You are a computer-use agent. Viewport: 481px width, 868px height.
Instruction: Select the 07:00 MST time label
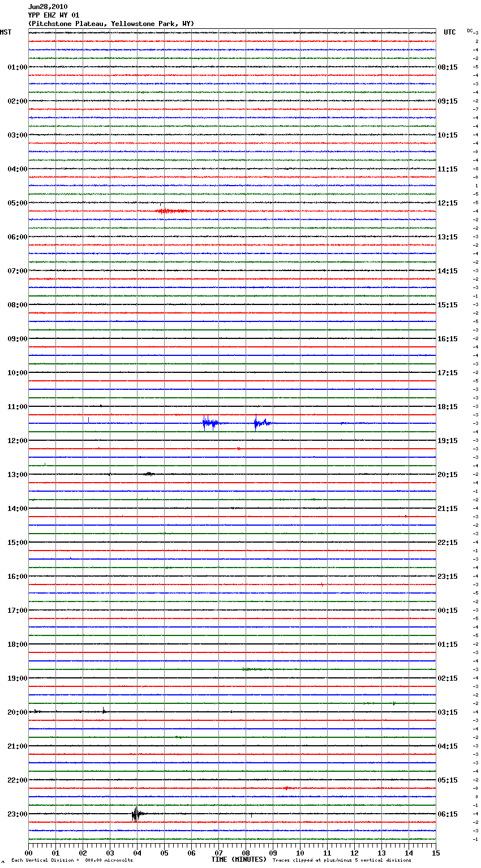tap(18, 271)
